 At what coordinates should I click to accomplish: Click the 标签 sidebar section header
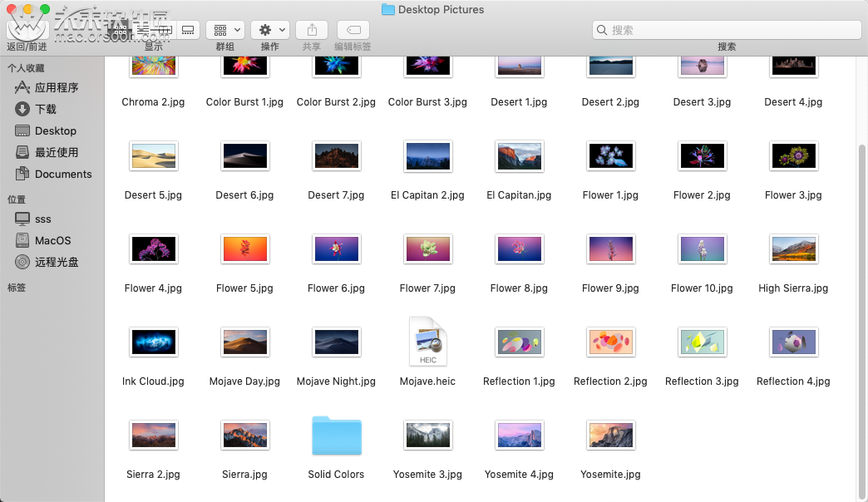coord(17,288)
